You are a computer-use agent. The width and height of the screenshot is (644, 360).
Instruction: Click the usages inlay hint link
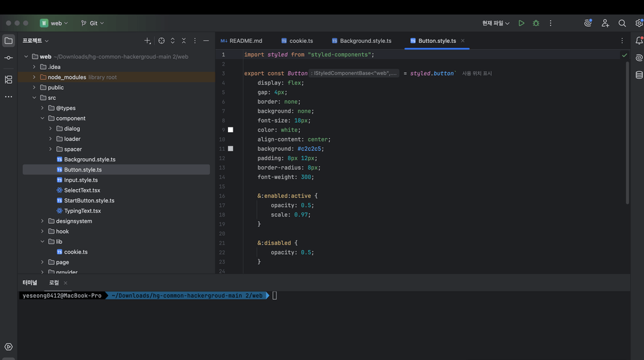coord(477,74)
